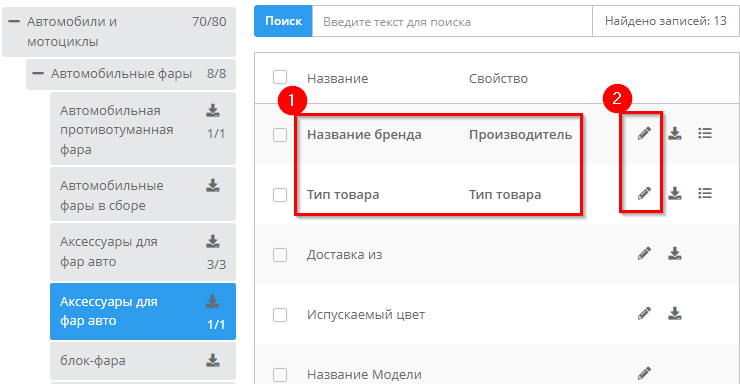Click the Поиск search button
Viewport: 740px width, 384px height.
(283, 21)
